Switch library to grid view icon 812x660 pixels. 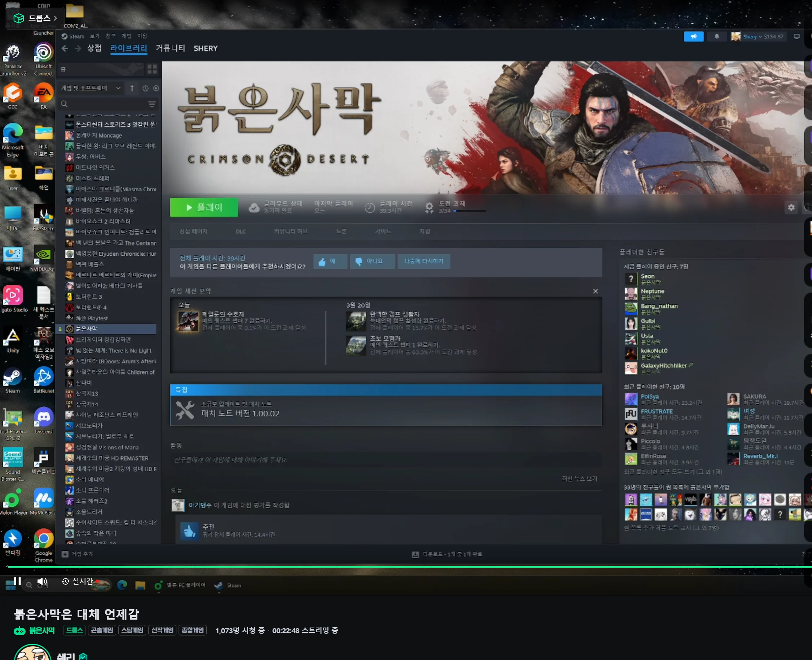pyautogui.click(x=152, y=69)
